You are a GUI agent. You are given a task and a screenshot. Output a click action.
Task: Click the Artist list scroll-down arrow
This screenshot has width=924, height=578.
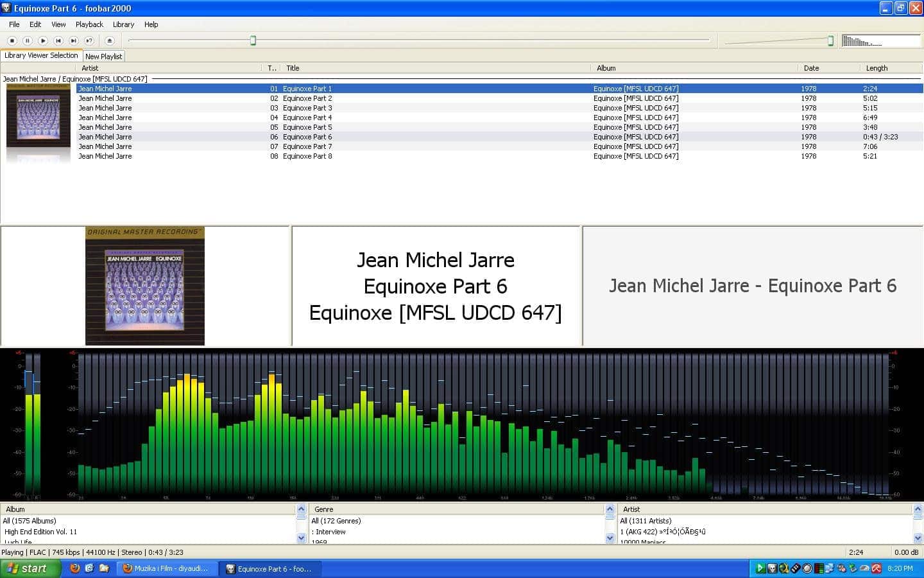pos(918,538)
